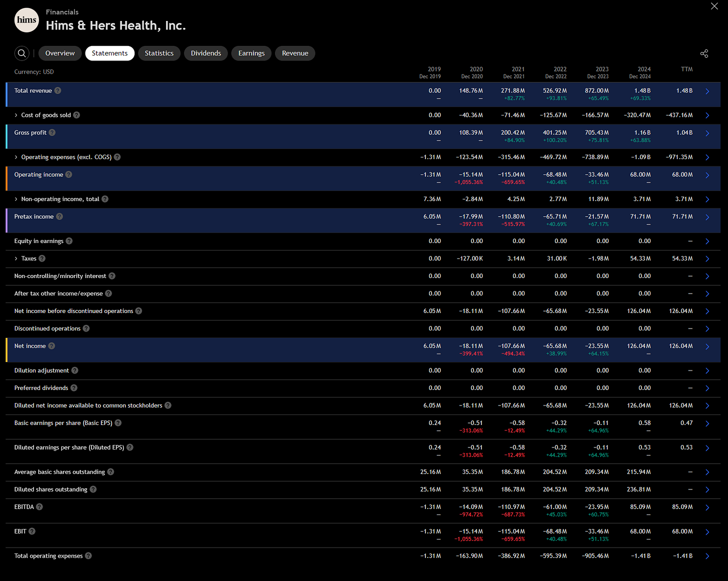Open the Statistics tab
Image resolution: width=728 pixels, height=581 pixels.
coord(159,53)
